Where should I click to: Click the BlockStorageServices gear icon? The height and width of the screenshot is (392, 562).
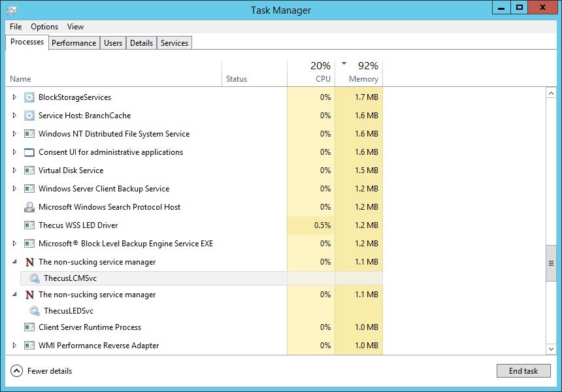[29, 97]
